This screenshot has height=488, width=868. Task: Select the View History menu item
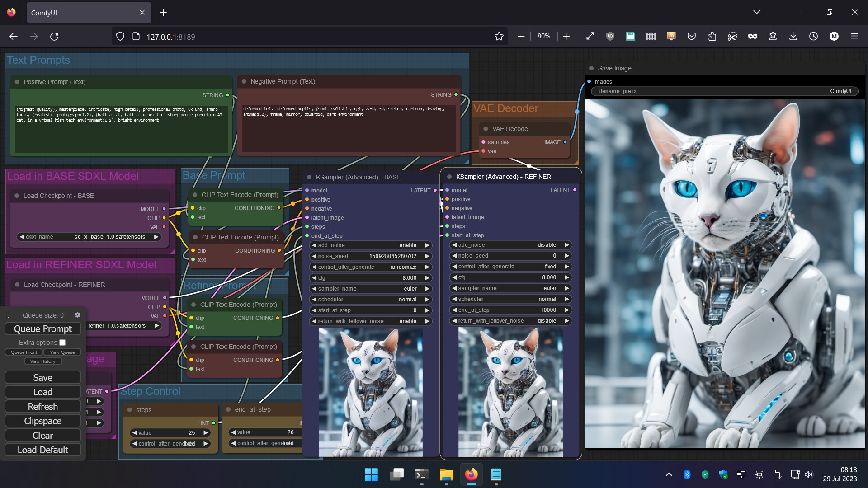42,361
